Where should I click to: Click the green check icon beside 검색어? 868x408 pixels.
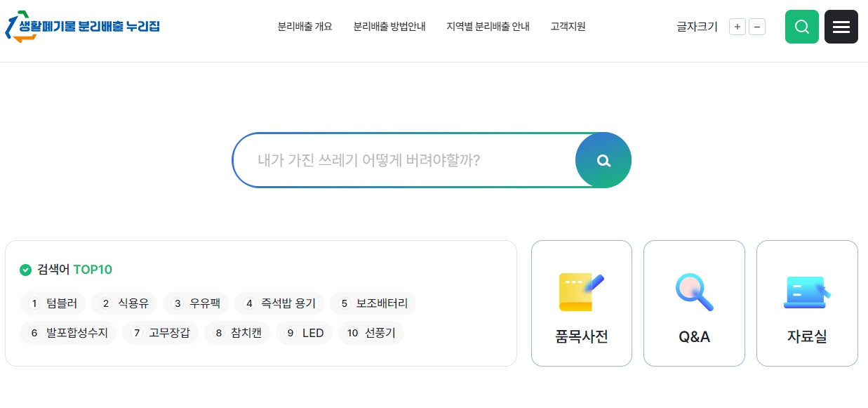[x=25, y=270]
